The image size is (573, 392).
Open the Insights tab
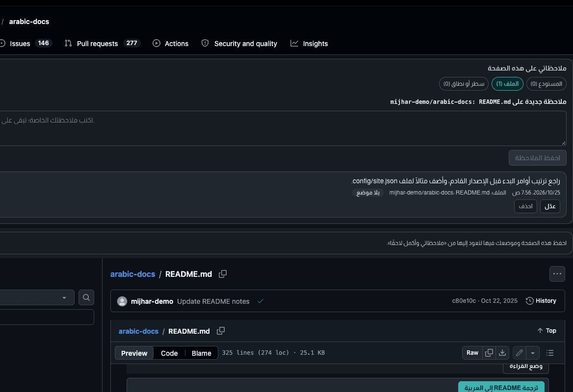tap(309, 44)
